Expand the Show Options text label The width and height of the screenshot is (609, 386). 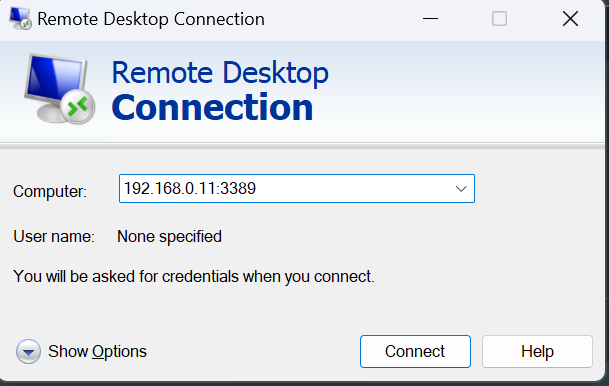(x=97, y=351)
